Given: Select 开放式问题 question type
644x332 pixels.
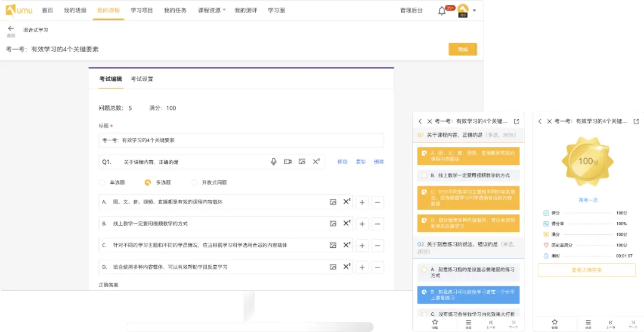Looking at the screenshot, I should 194,183.
